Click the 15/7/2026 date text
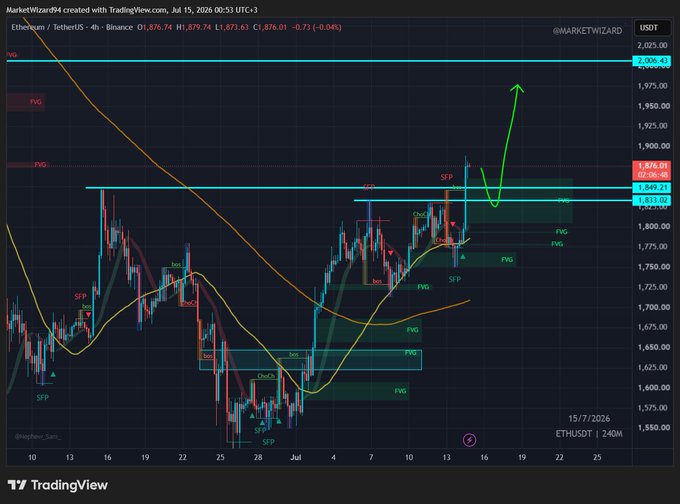The height and width of the screenshot is (504, 680). (589, 418)
